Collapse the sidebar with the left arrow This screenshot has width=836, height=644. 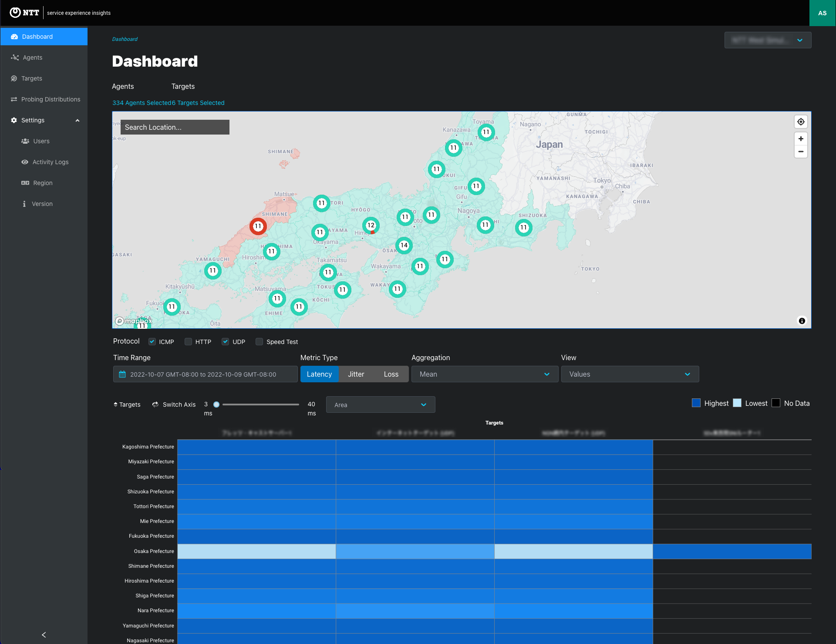coord(44,635)
